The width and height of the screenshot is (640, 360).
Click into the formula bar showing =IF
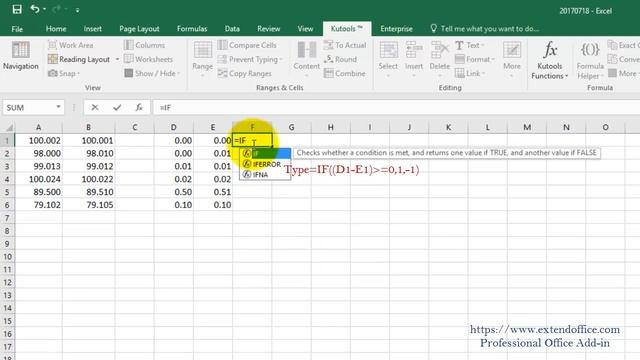(x=396, y=107)
